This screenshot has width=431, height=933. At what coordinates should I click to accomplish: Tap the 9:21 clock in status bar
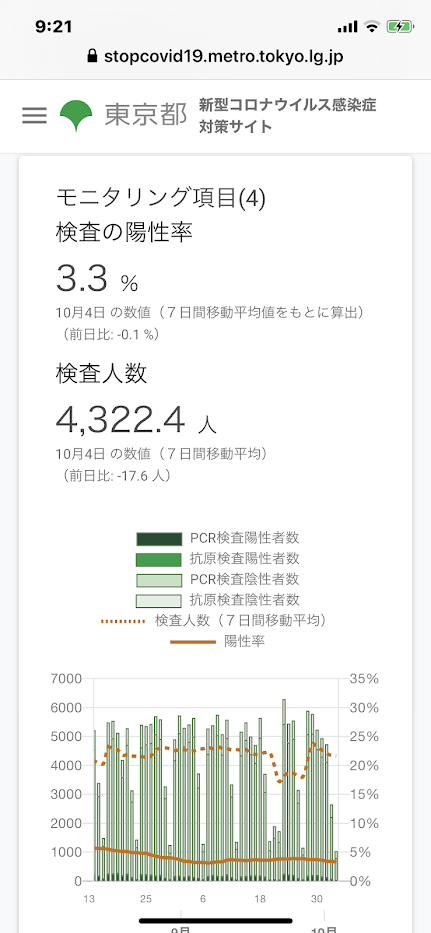pos(54,26)
